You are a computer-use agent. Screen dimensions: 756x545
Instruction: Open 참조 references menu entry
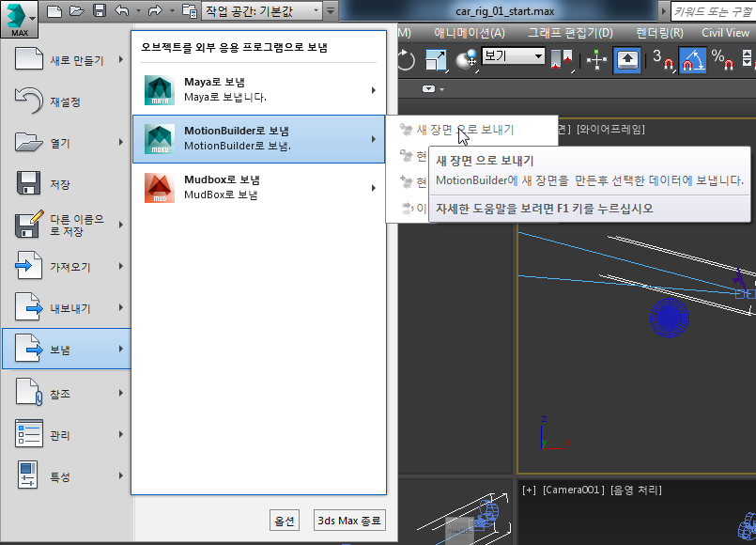pyautogui.click(x=67, y=393)
